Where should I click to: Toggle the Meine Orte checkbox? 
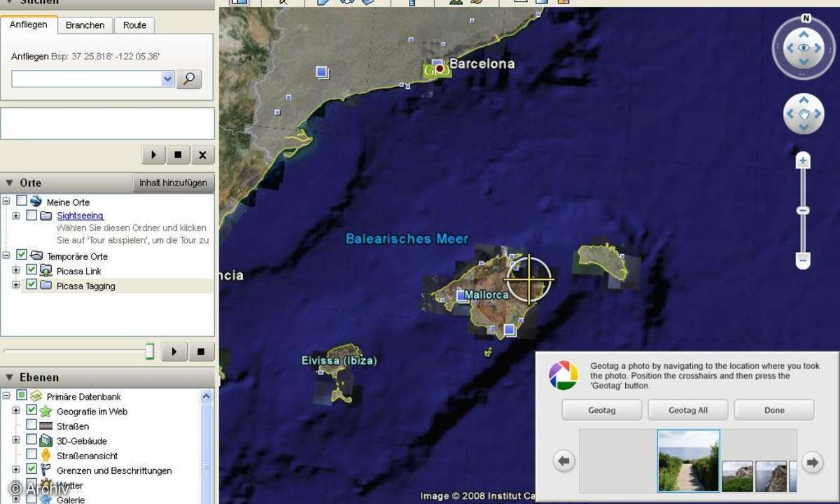point(21,201)
